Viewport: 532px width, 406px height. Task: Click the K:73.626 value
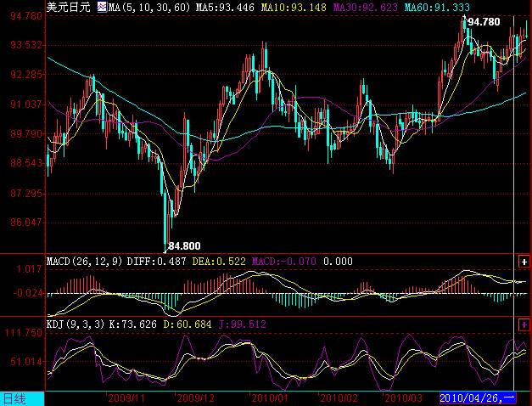point(132,324)
